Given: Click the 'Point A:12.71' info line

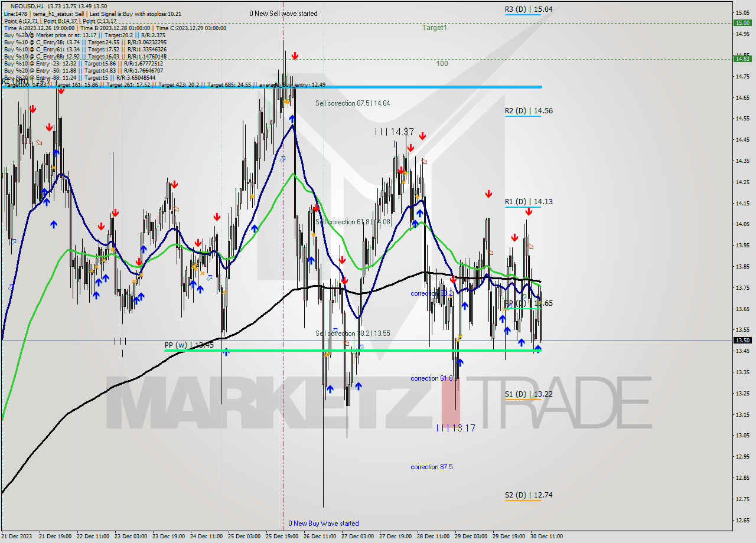Looking at the screenshot, I should coord(60,21).
